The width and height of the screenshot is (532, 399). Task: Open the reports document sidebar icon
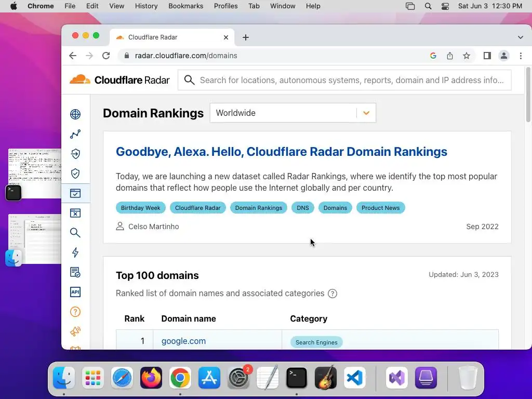coord(75,272)
